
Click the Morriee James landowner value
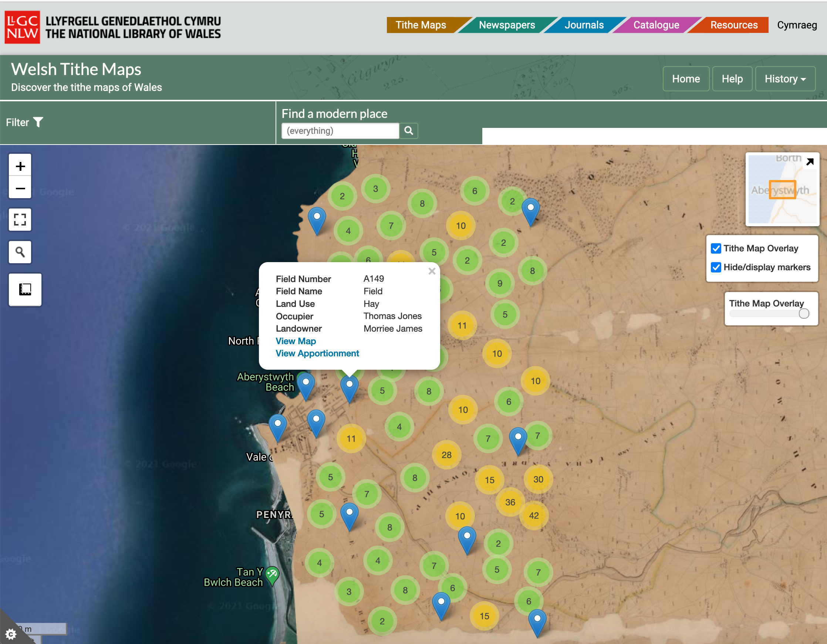pyautogui.click(x=393, y=329)
